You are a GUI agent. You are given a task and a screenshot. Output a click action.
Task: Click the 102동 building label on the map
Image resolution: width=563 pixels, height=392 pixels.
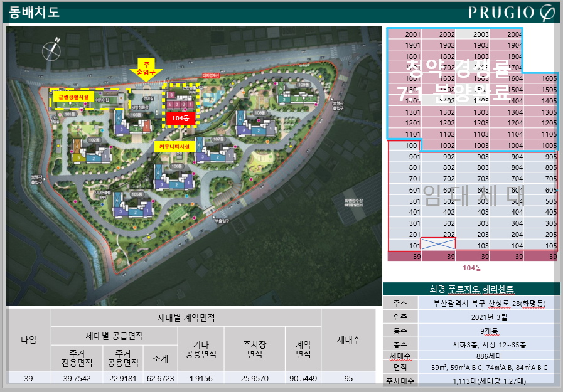[x=94, y=140]
